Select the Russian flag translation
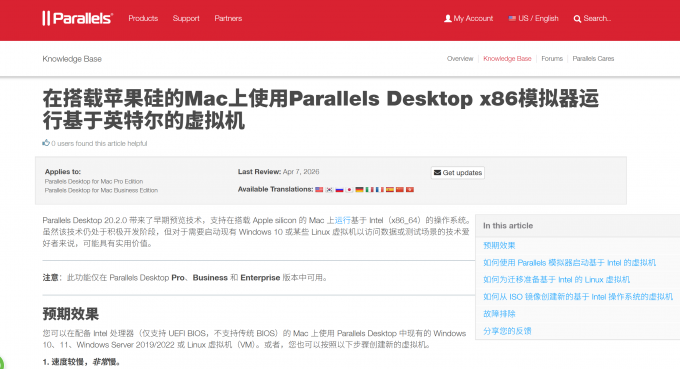680x369 pixels. pos(339,189)
